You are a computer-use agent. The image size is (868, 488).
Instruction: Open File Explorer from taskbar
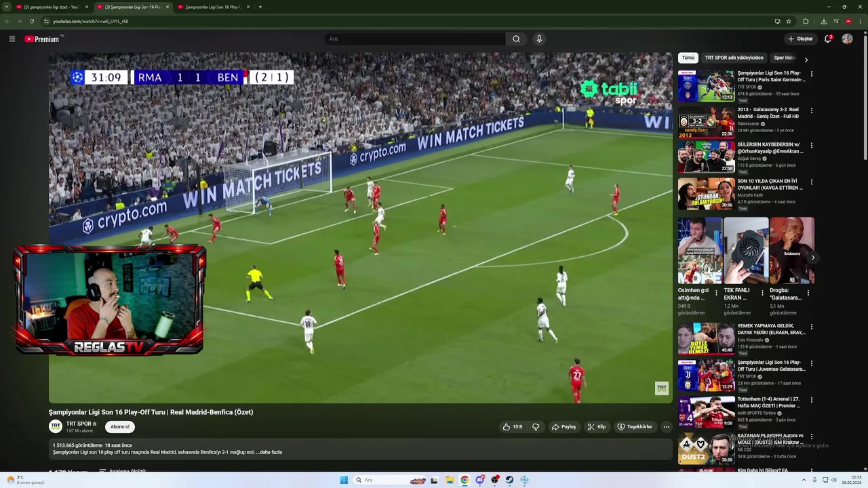tap(450, 480)
